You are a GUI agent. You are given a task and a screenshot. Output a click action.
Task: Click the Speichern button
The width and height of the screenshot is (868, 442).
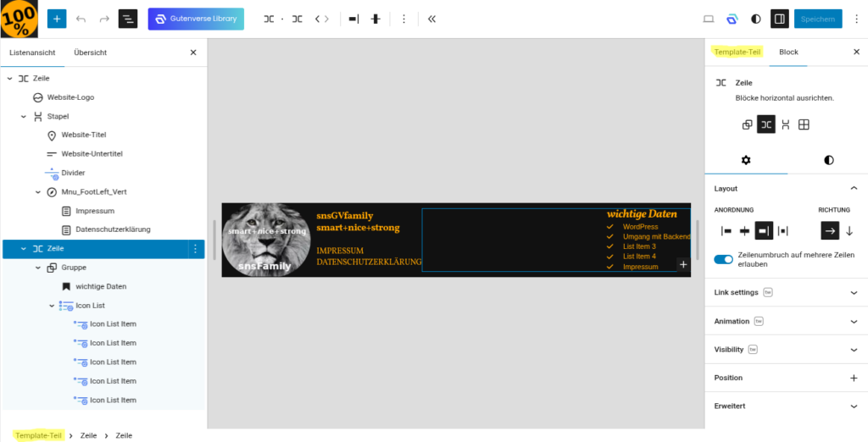tap(818, 19)
